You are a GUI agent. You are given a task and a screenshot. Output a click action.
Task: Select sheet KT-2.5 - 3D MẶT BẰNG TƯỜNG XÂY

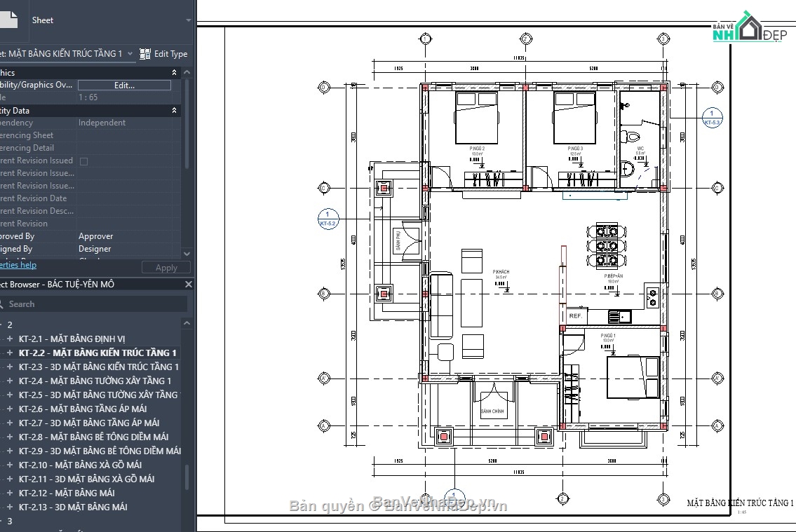coord(100,395)
